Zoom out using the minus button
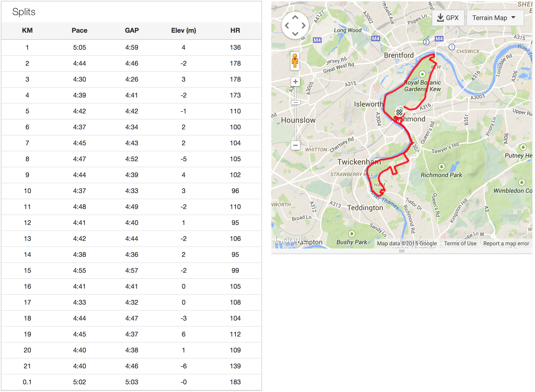 [296, 145]
